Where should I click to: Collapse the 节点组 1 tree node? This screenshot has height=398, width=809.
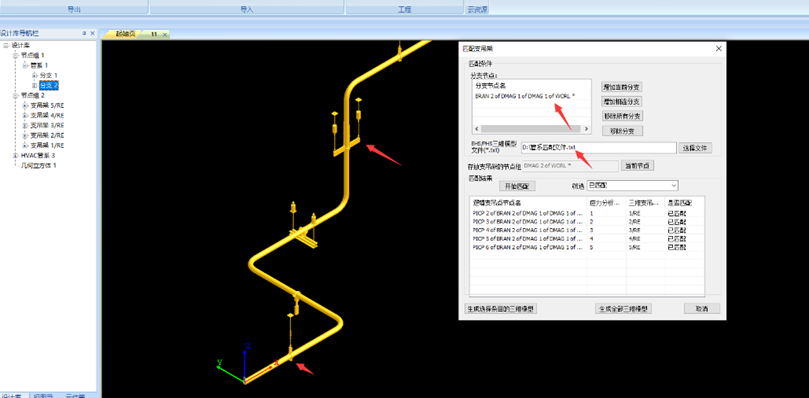pos(15,55)
